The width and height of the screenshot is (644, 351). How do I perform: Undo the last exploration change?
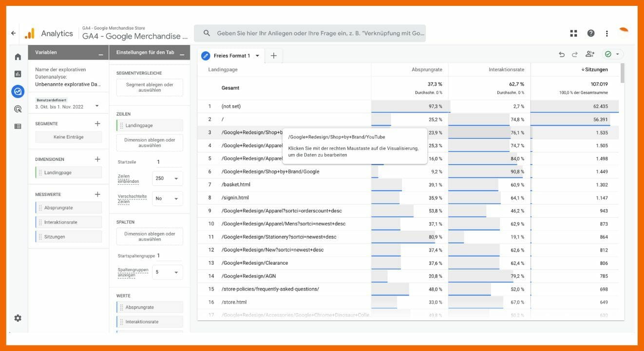pyautogui.click(x=561, y=55)
